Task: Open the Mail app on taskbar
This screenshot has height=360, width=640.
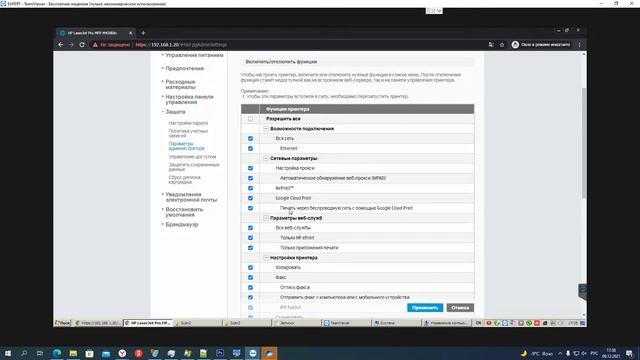Action: (x=106, y=353)
